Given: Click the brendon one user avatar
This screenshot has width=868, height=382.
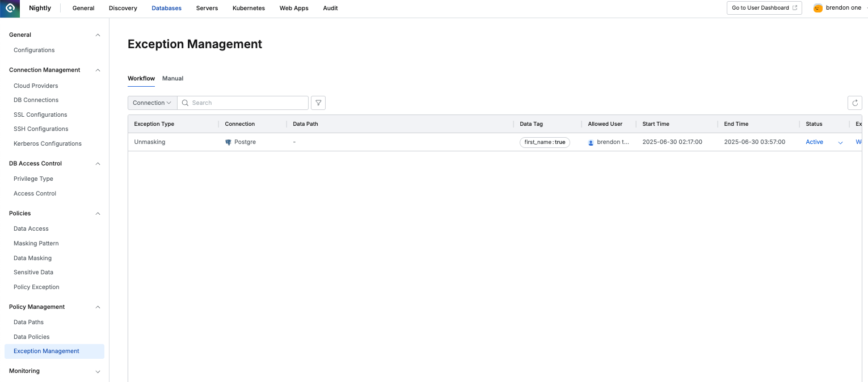Looking at the screenshot, I should (x=818, y=8).
